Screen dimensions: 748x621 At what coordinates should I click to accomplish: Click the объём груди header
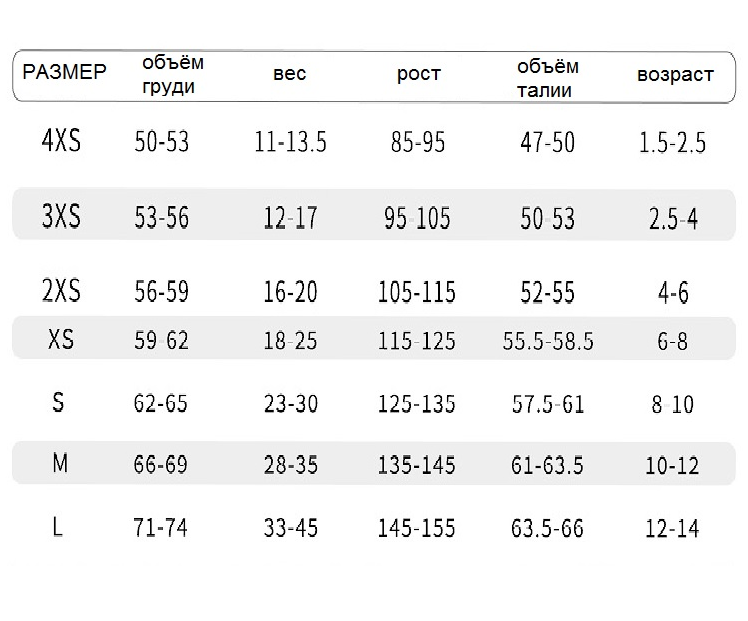pyautogui.click(x=173, y=74)
